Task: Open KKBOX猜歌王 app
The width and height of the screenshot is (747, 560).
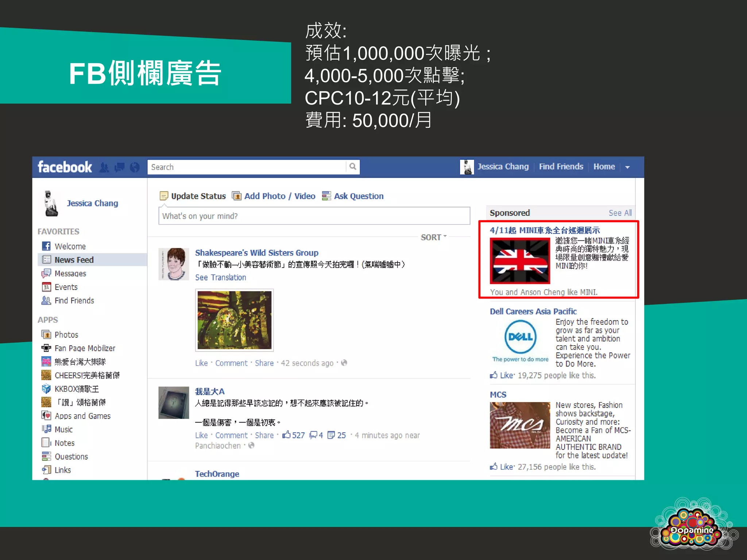Action: point(70,389)
